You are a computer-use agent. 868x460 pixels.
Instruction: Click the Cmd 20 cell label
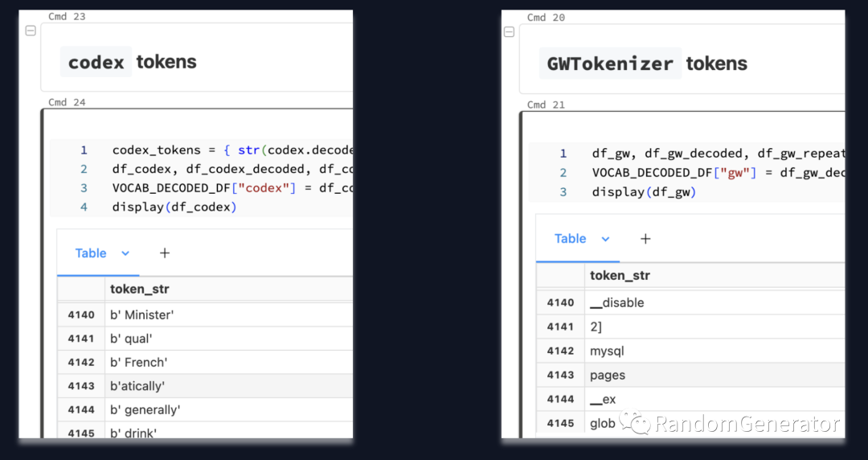[x=547, y=17]
